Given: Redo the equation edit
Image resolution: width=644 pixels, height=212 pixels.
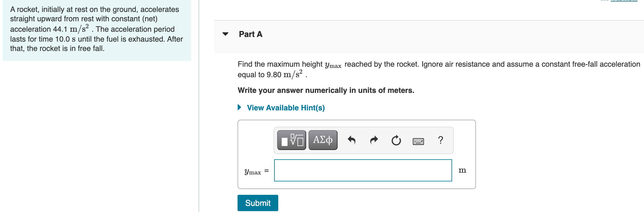Looking at the screenshot, I should coord(374,140).
